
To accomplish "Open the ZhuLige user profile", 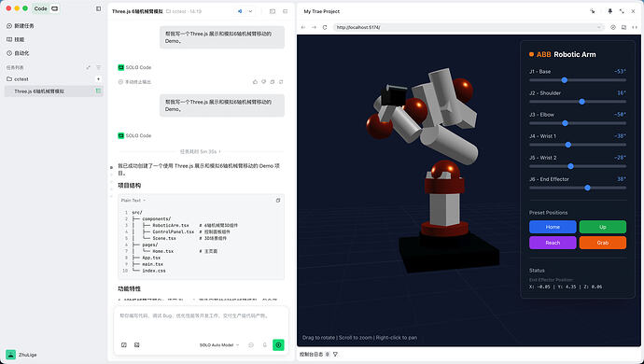I will 21,355.
